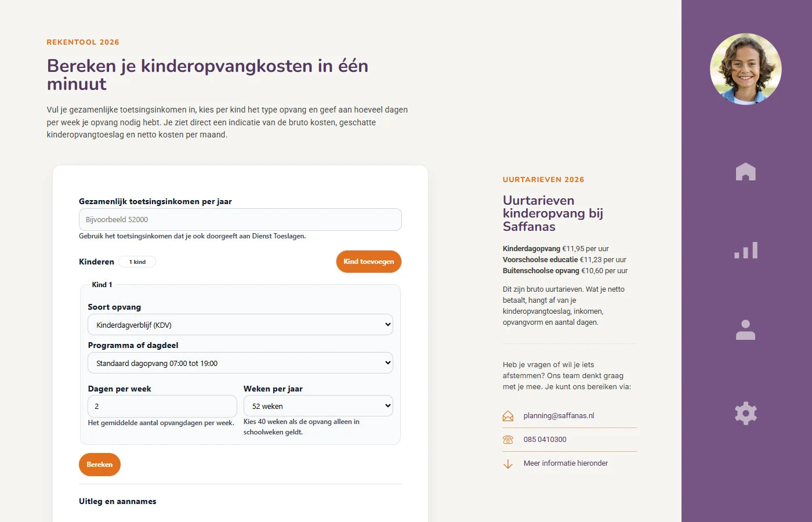Viewport: 812px width, 522px height.
Task: Open the bar chart statistics icon
Action: click(x=746, y=251)
